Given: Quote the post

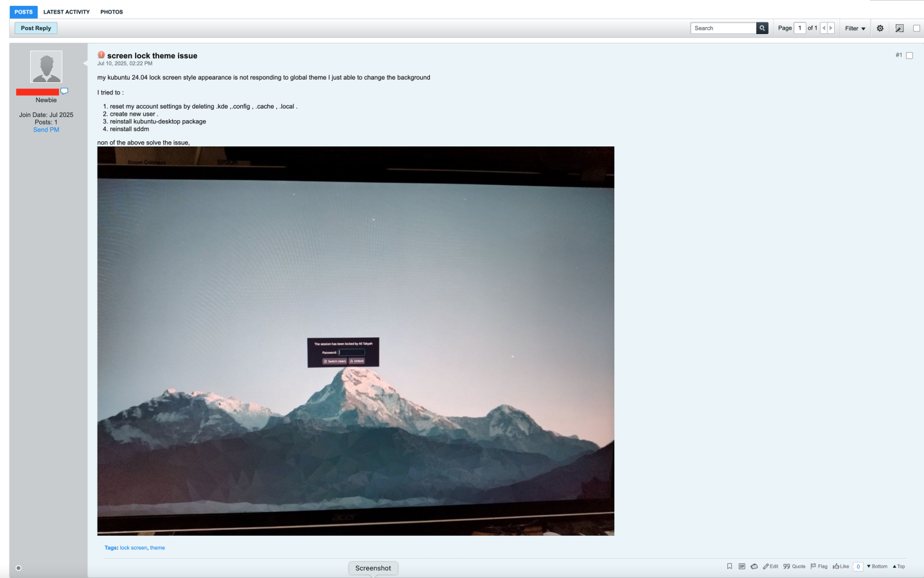Looking at the screenshot, I should pos(794,566).
